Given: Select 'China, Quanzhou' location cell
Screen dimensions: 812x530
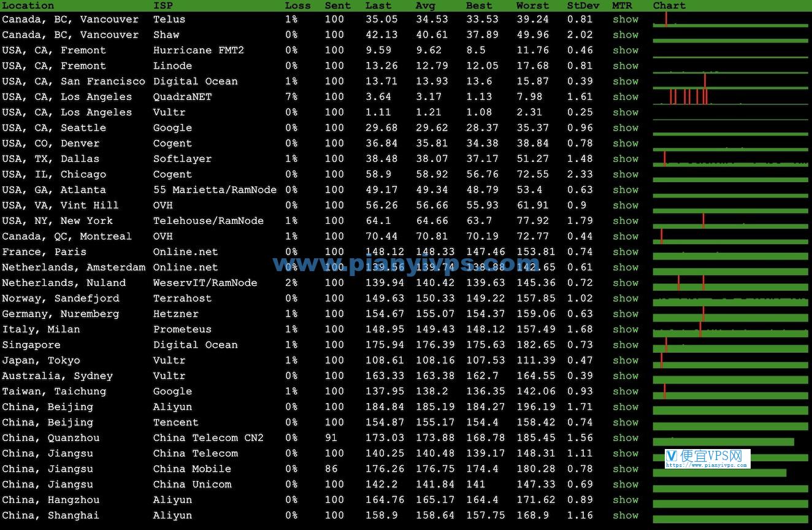Looking at the screenshot, I should pyautogui.click(x=51, y=437).
